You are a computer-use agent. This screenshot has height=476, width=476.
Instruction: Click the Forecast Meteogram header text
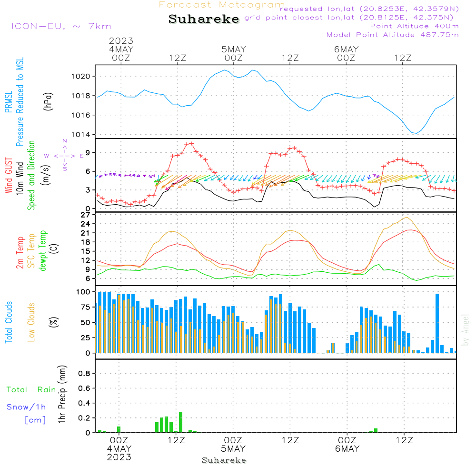[222, 5]
